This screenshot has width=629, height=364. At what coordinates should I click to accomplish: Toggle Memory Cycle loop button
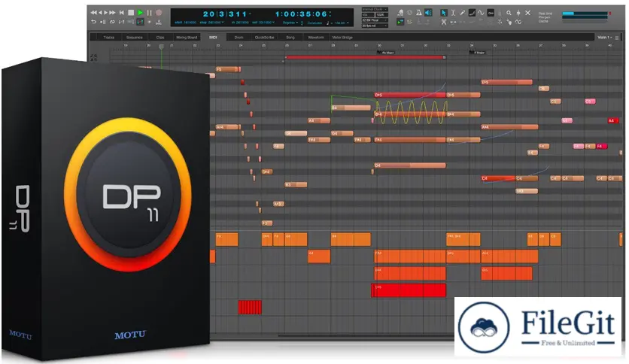[x=112, y=22]
